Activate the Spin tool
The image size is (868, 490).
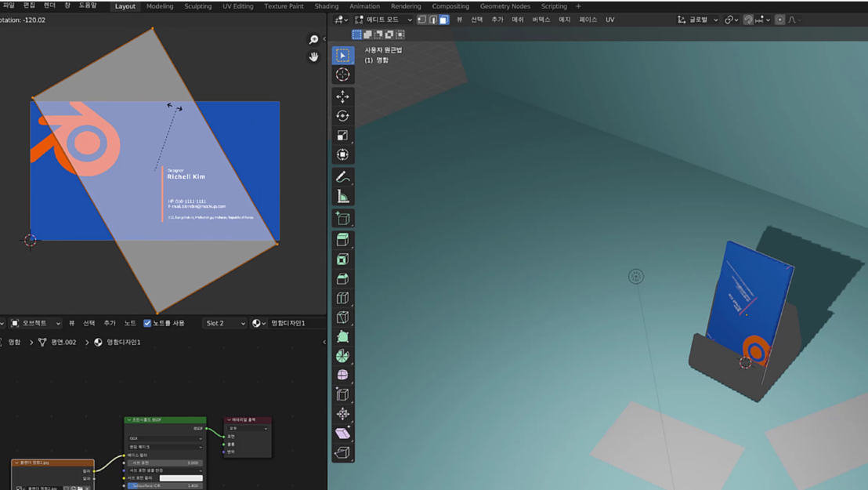pos(342,356)
